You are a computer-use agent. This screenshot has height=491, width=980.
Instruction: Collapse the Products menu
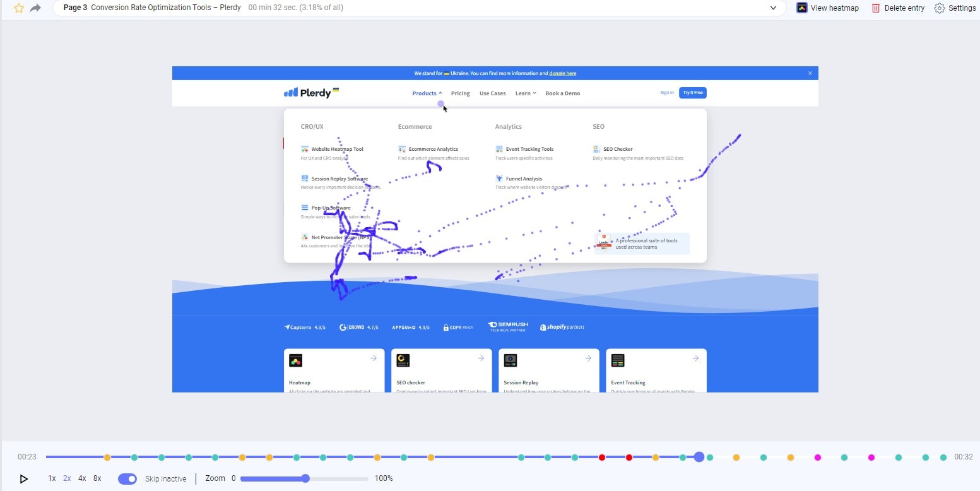point(427,93)
